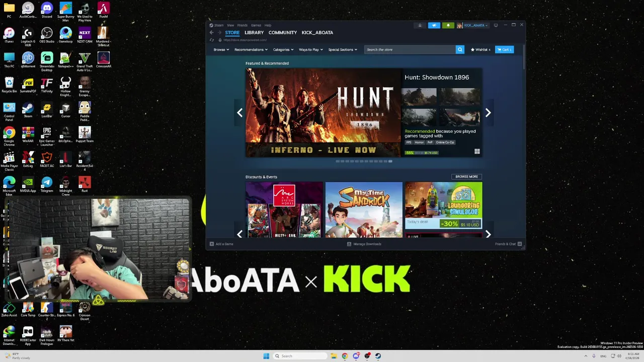The image size is (644, 362).
Task: Expand the Categories dropdown
Action: point(283,50)
